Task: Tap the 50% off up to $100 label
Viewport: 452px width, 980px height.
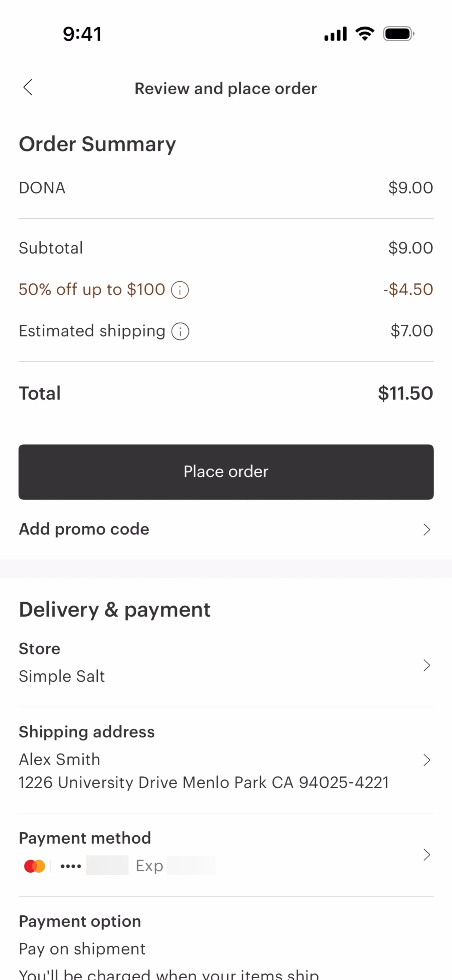Action: click(92, 290)
